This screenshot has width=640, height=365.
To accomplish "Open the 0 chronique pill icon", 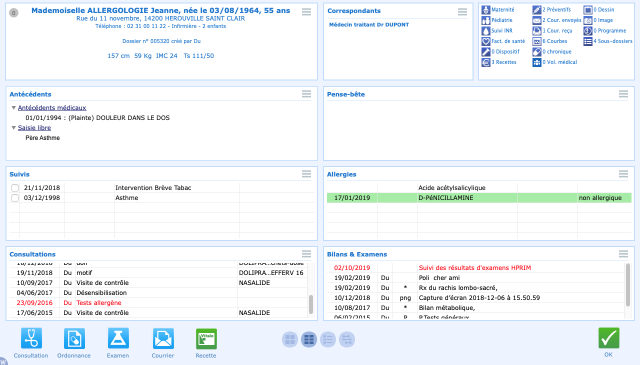I will pos(537,52).
